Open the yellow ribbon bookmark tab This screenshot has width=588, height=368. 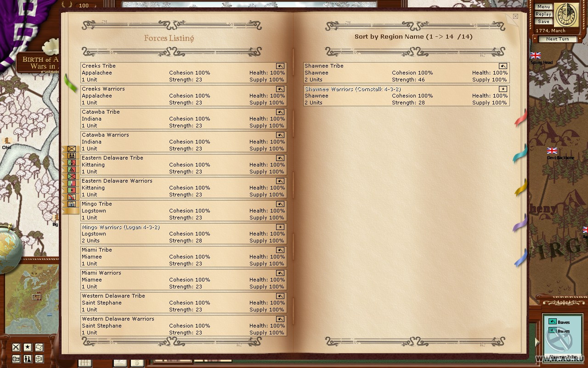click(520, 188)
